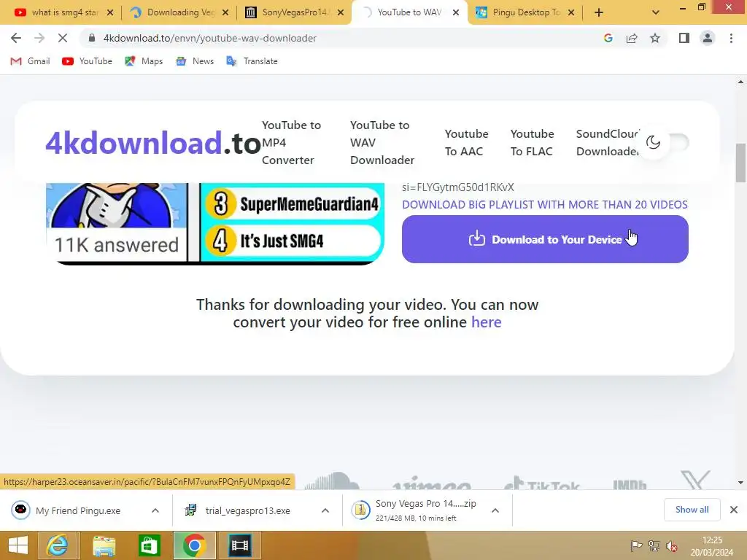This screenshot has height=560, width=747.
Task: Open SoundCloud Downloader page
Action: (x=607, y=142)
